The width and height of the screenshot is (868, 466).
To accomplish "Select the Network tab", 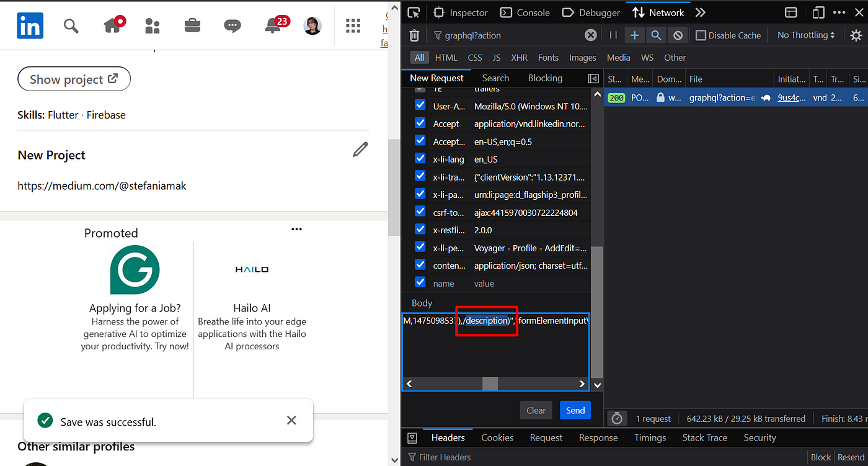I will pos(658,12).
